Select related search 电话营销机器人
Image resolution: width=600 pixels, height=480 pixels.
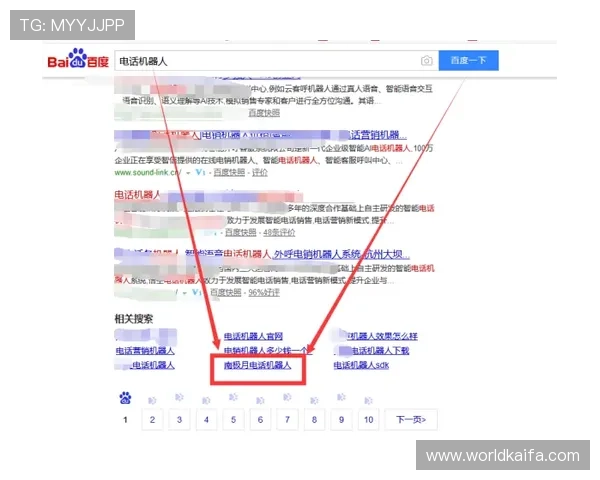click(145, 350)
